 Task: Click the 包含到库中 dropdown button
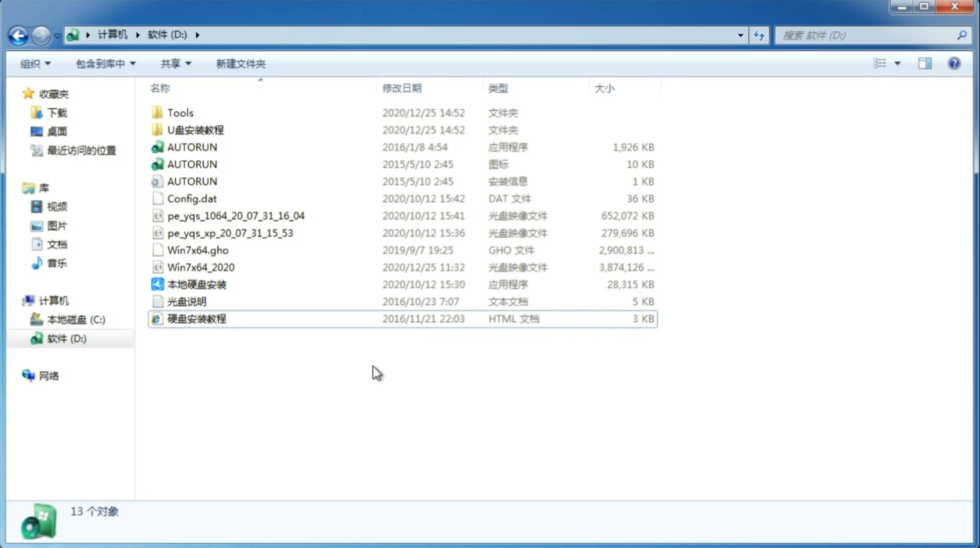105,63
